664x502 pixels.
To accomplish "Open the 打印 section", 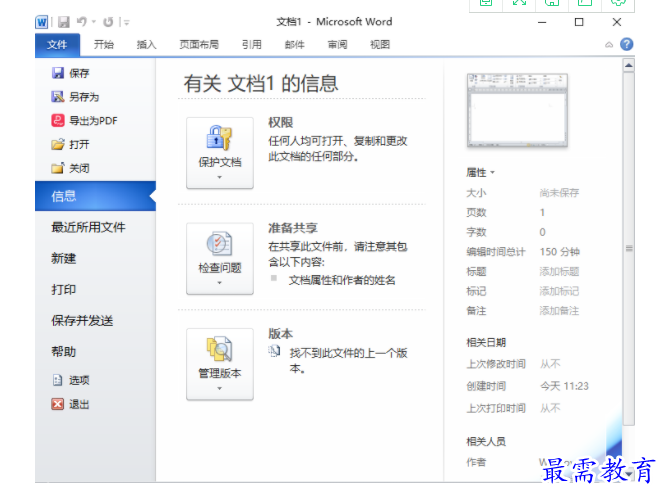I will click(64, 290).
